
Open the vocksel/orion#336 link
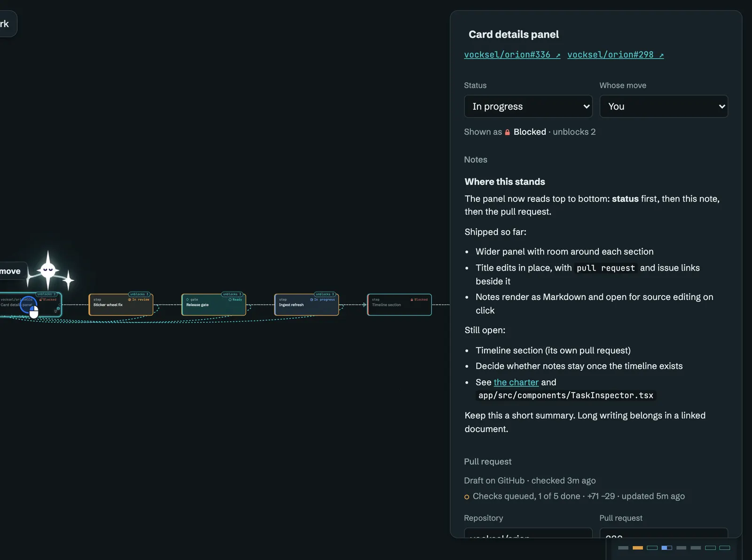[512, 54]
